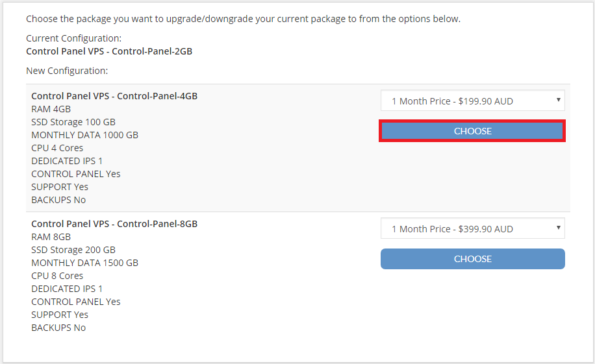Open the $399.90 AUD price dropdown
Viewport: 595px width, 364px height.
[472, 228]
